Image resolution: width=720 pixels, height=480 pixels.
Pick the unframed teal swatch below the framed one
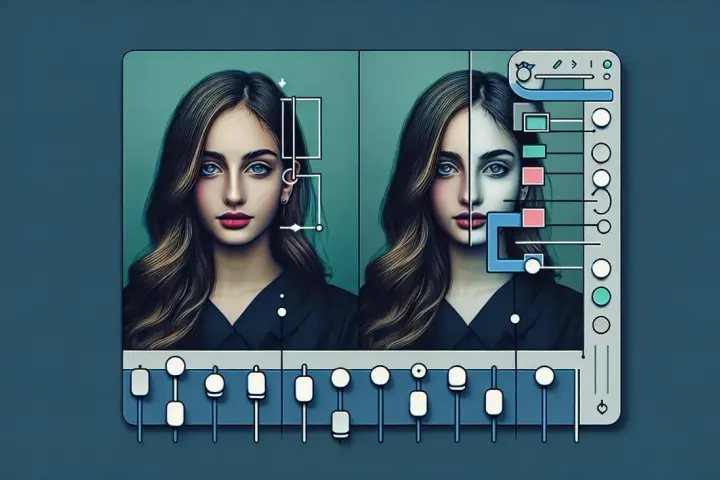[x=534, y=151]
